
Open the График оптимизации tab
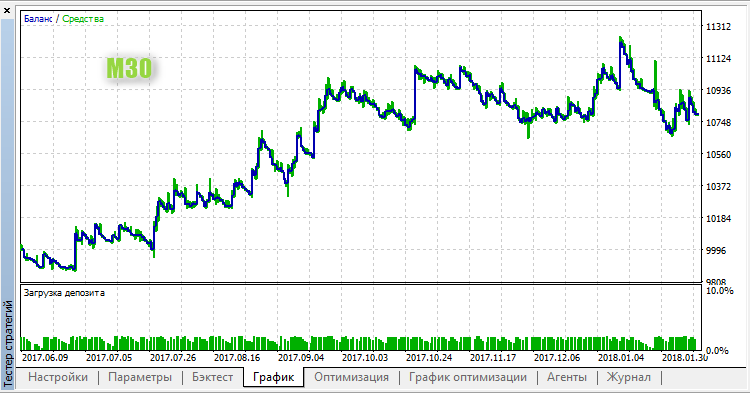(467, 377)
